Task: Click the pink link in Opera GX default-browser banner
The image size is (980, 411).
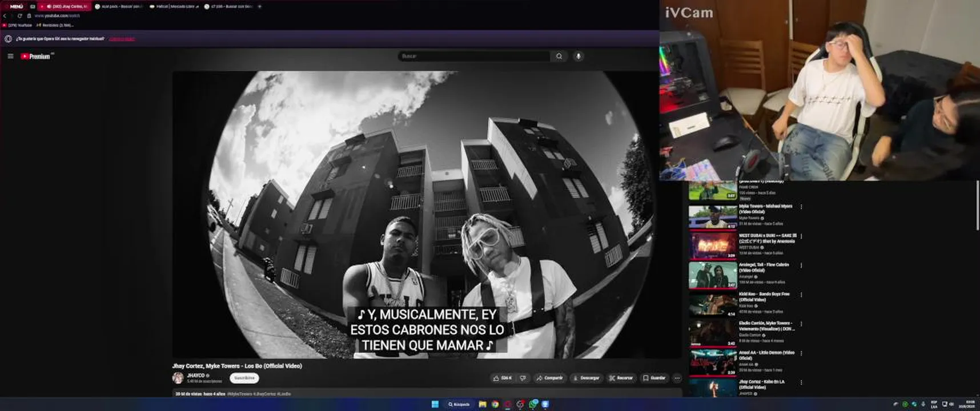Action: tap(122, 39)
